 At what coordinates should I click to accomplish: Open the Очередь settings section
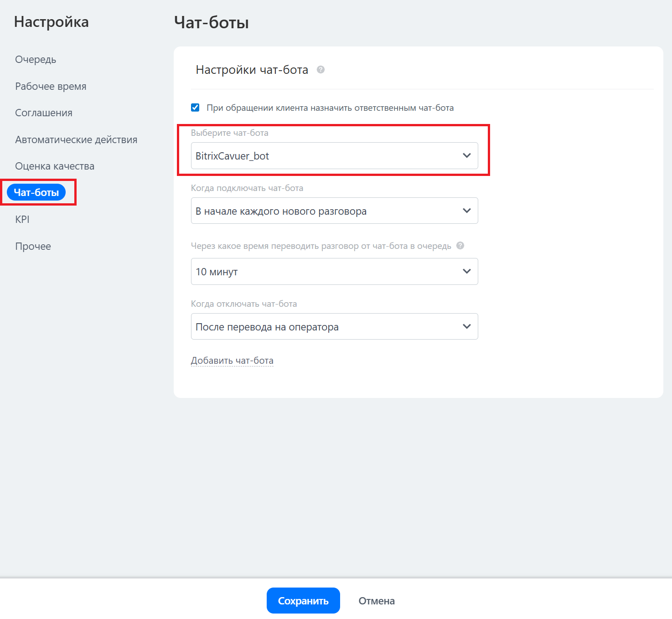coord(36,60)
